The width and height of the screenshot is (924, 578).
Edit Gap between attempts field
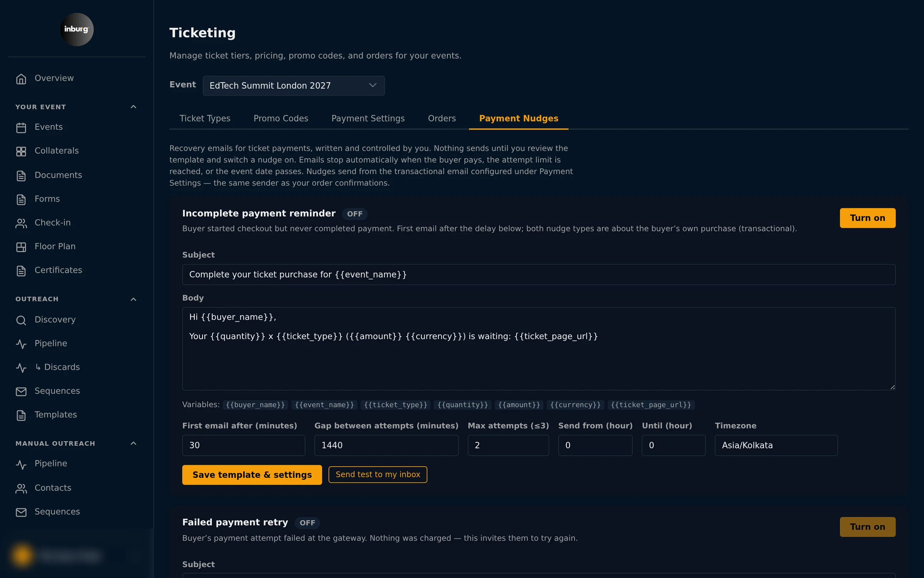click(386, 445)
